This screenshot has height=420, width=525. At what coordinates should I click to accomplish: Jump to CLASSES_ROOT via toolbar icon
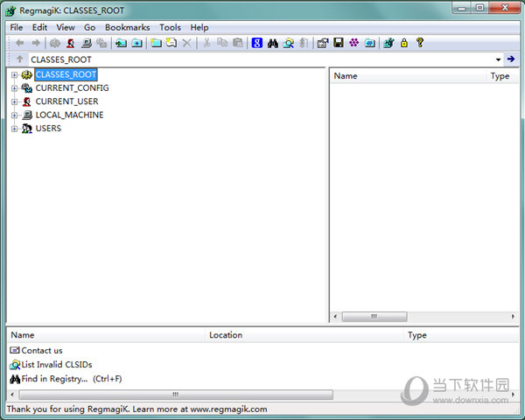55,43
